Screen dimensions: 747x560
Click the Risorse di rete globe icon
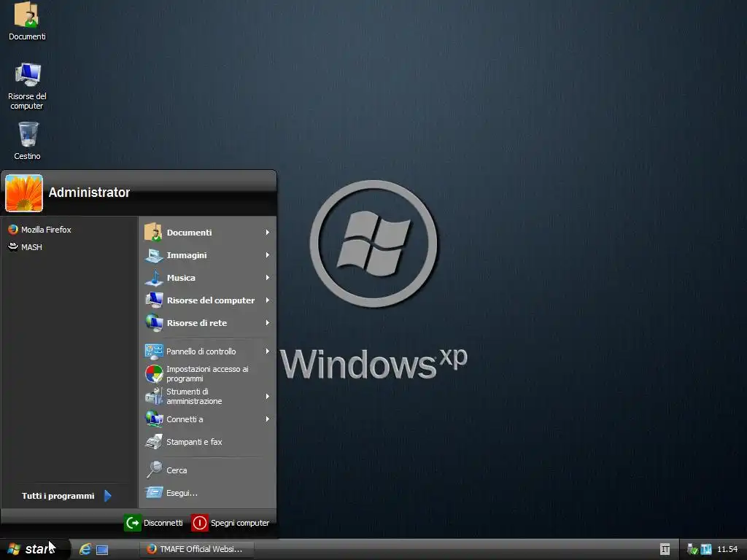point(153,323)
